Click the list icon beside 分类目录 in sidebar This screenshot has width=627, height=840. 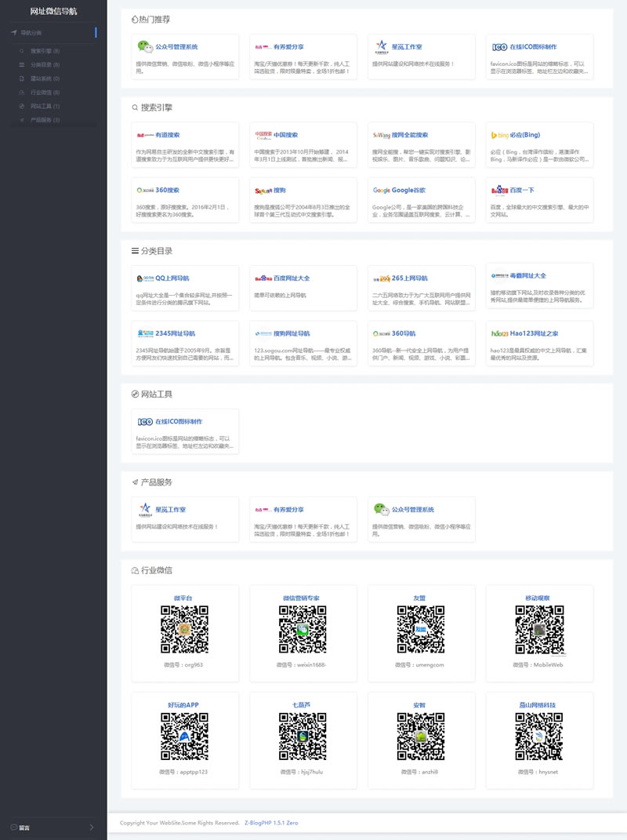pos(21,65)
